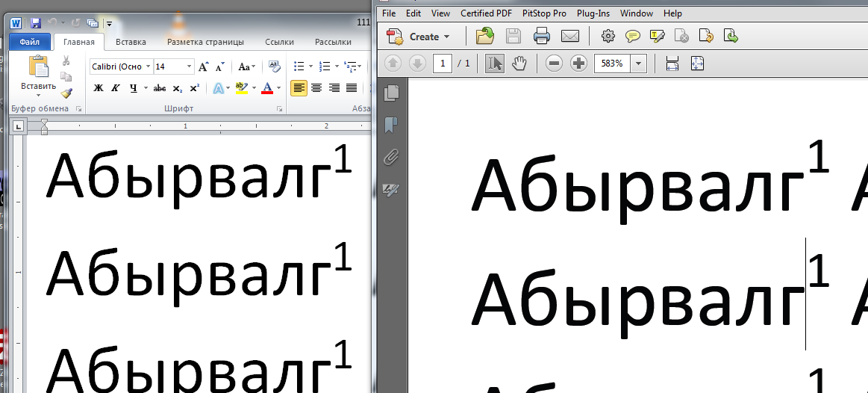Screen dimensions: 868x393
Task: Click the Highlight text tool in Acrobat
Action: click(657, 37)
